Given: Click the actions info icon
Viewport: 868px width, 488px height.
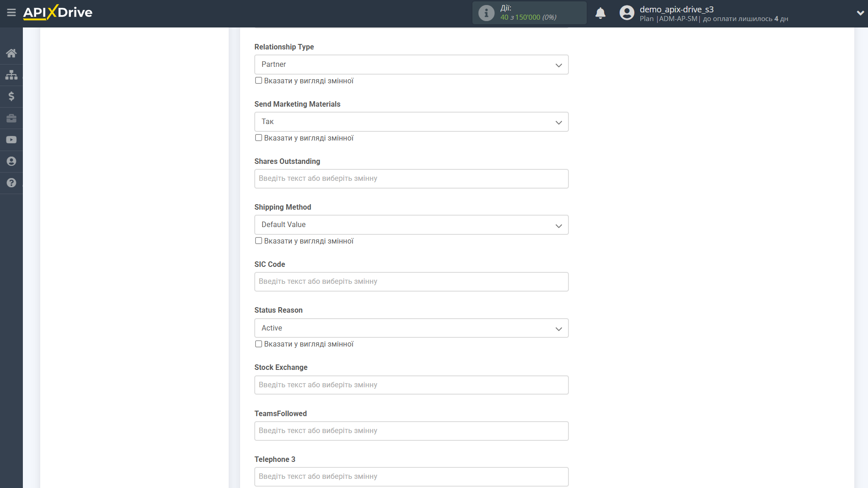Looking at the screenshot, I should click(486, 13).
